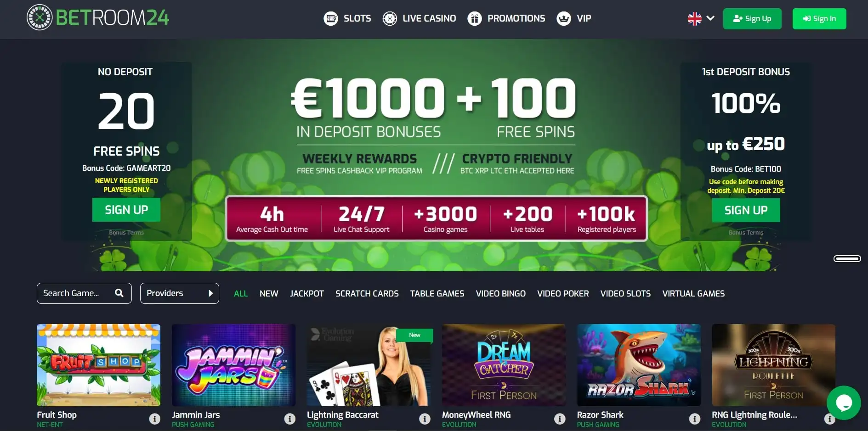Switch to VIDEO SLOTS category
The width and height of the screenshot is (868, 431).
[x=625, y=294]
